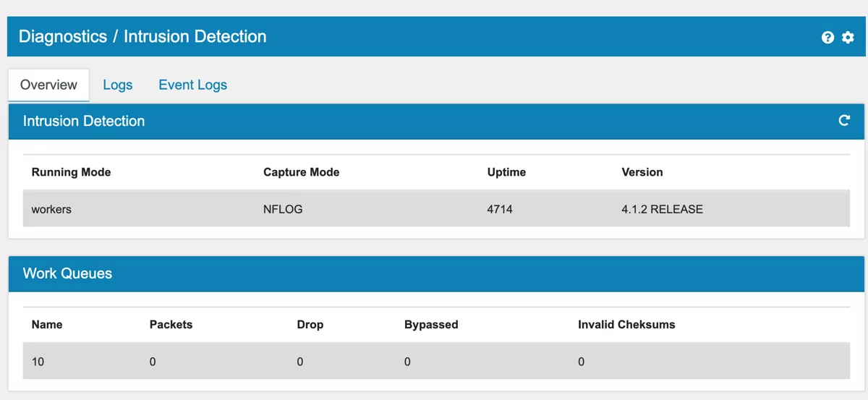Click the Capture Mode column header
This screenshot has height=400, width=868.
pos(301,172)
